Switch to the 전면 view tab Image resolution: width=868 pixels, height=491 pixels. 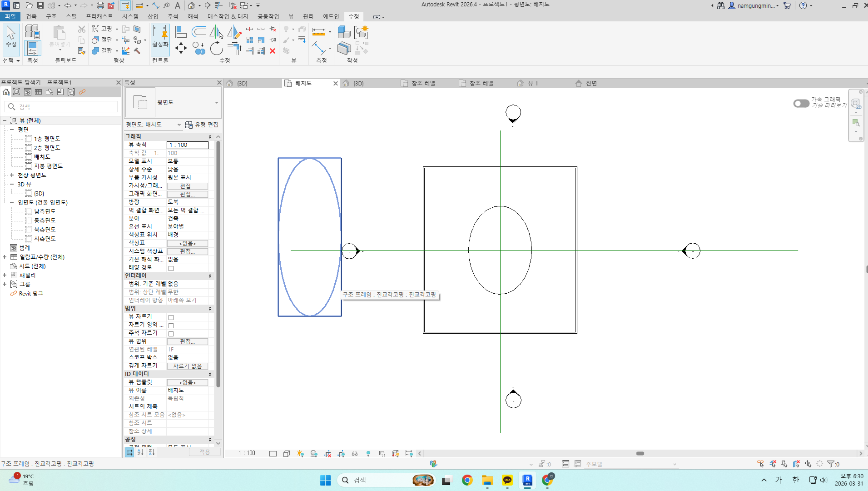[591, 83]
